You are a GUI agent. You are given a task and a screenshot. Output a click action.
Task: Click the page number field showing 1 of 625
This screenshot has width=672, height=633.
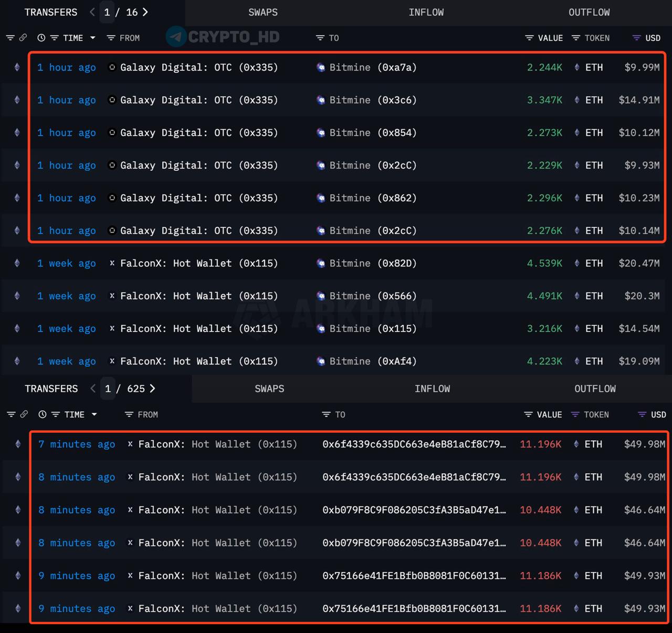pyautogui.click(x=108, y=389)
